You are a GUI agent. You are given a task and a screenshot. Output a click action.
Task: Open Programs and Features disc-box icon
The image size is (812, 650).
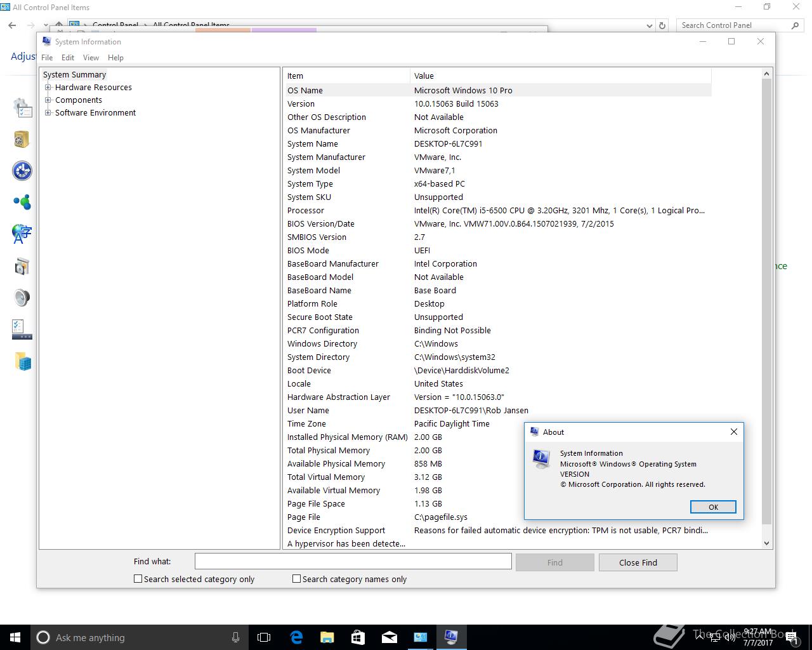[22, 266]
